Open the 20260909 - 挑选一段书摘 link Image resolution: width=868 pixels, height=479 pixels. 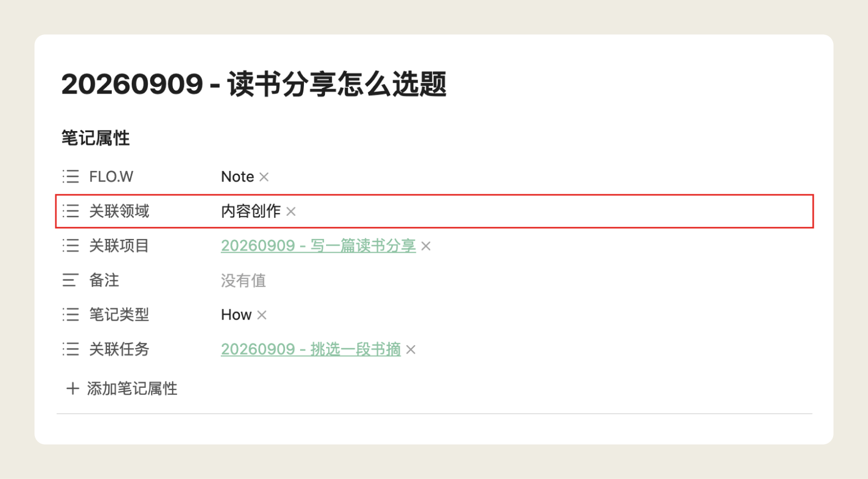(311, 349)
